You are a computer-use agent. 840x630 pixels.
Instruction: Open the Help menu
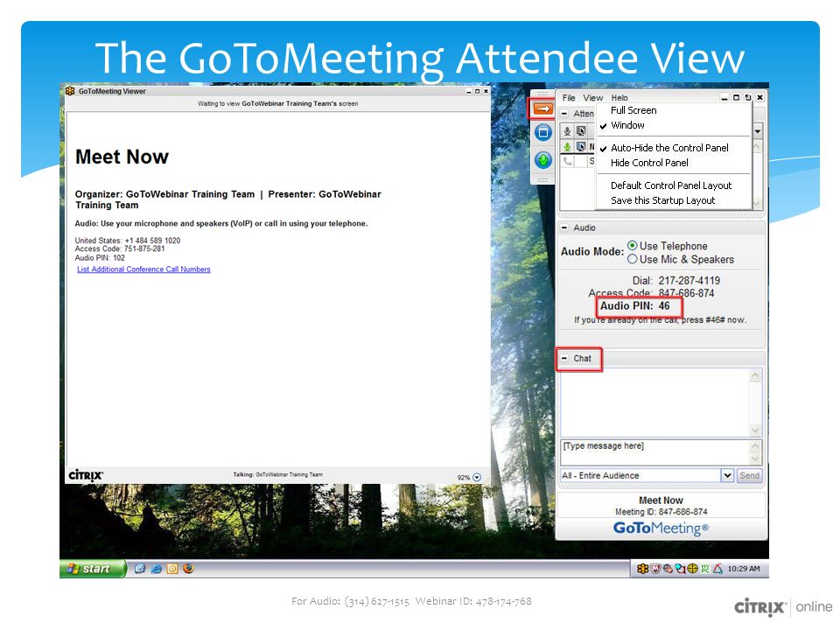click(619, 97)
